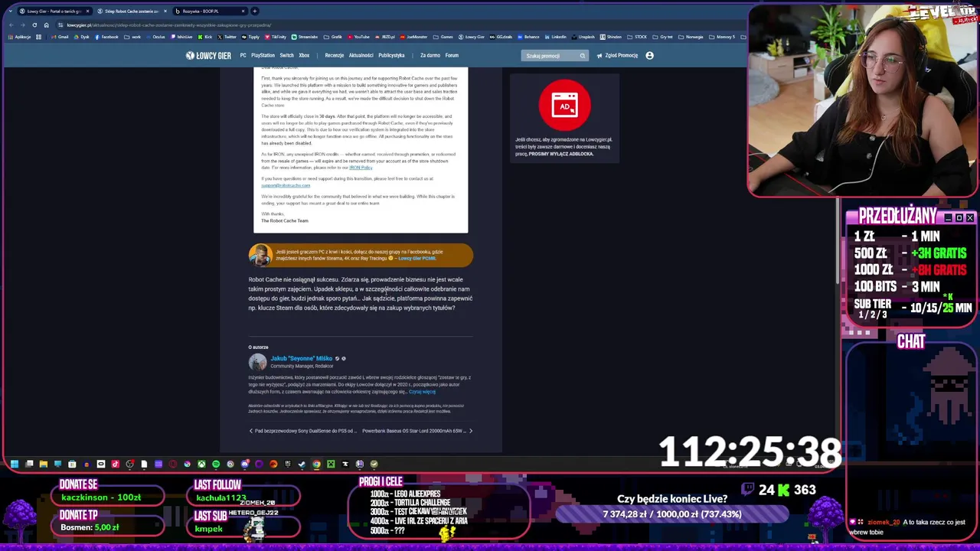980x551 pixels.
Task: Launch Spotify from the taskbar
Action: (x=216, y=464)
